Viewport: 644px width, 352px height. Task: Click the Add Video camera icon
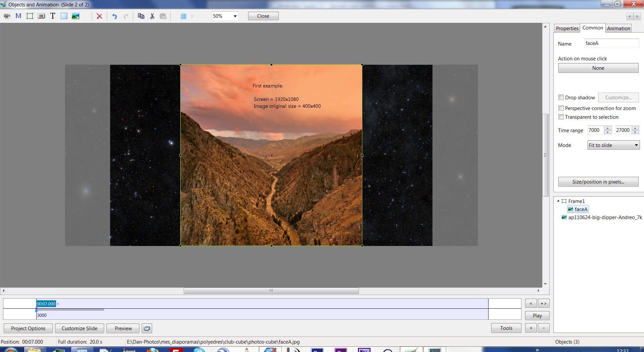tap(7, 16)
